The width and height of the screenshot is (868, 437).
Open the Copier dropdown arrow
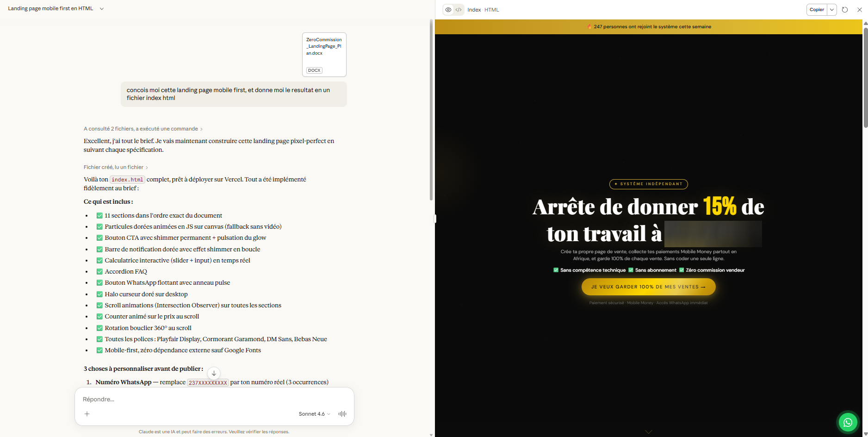(x=832, y=10)
